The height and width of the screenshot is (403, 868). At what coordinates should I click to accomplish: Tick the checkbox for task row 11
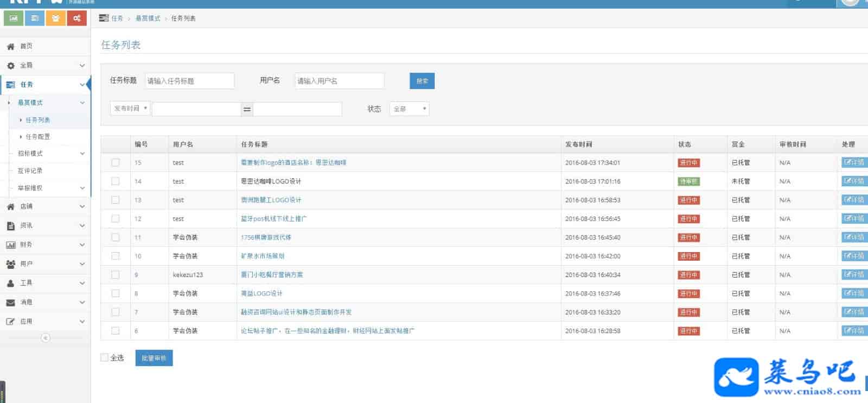point(116,237)
